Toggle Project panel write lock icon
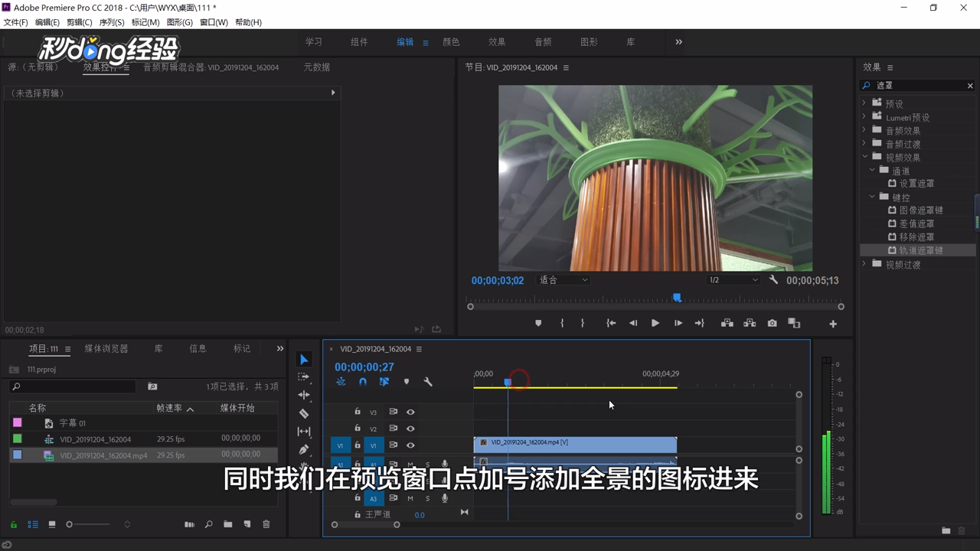Screen dimensions: 980x551 click(14, 524)
